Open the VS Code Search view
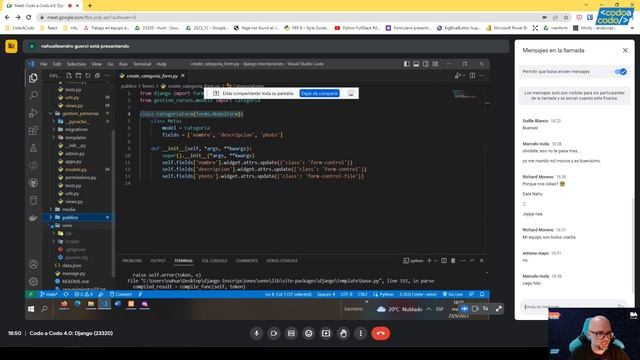This screenshot has height=360, width=640. (33, 95)
